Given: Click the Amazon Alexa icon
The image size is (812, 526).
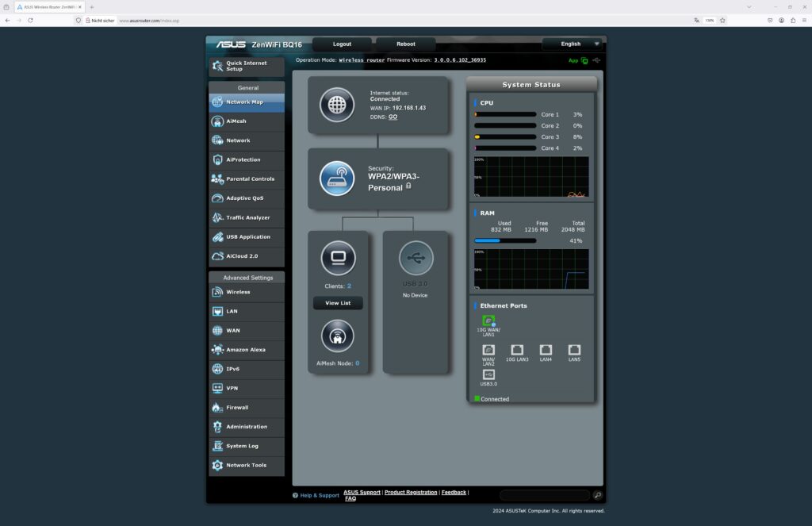Looking at the screenshot, I should tap(217, 350).
